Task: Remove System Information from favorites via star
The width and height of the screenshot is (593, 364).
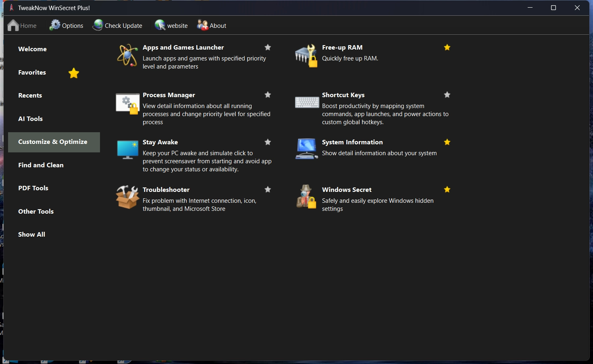Action: [447, 142]
